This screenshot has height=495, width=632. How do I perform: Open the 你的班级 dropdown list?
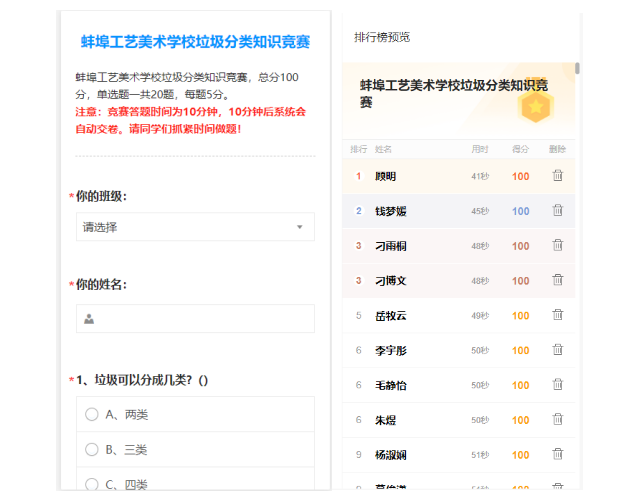pyautogui.click(x=195, y=227)
